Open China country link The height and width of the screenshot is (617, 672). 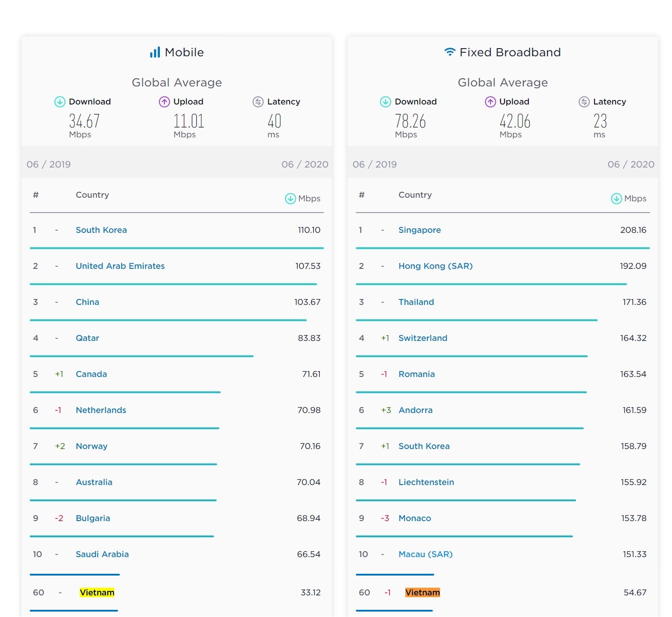(87, 302)
